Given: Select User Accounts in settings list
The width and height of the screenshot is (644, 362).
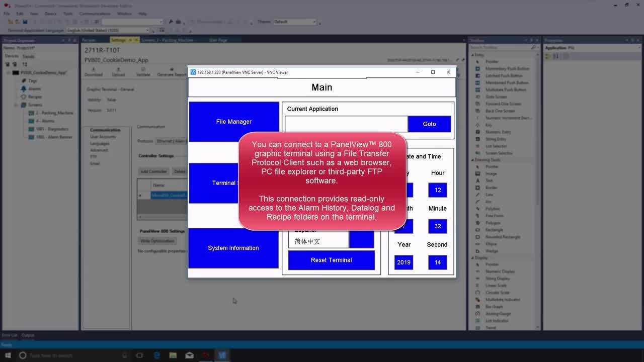Looking at the screenshot, I should point(103,137).
